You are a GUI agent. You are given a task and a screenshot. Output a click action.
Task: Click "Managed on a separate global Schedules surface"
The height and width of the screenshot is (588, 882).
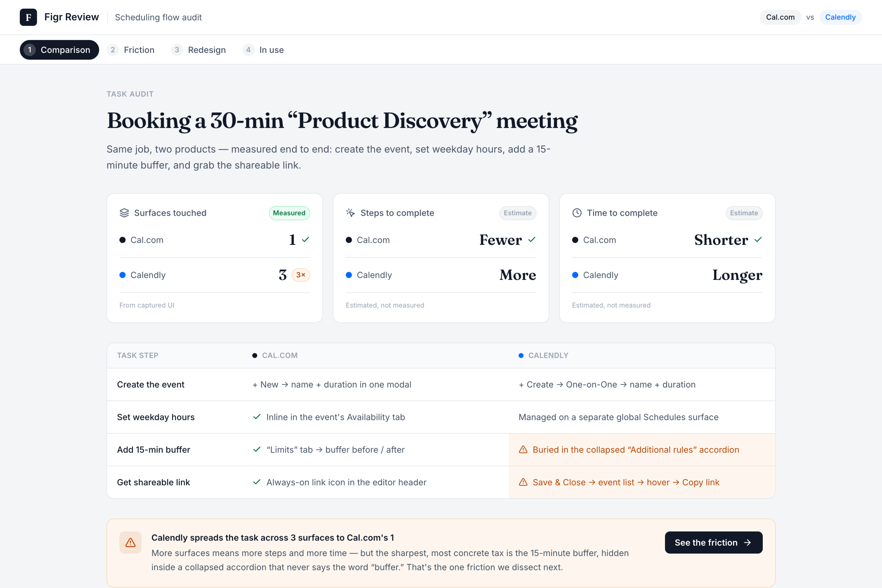618,417
